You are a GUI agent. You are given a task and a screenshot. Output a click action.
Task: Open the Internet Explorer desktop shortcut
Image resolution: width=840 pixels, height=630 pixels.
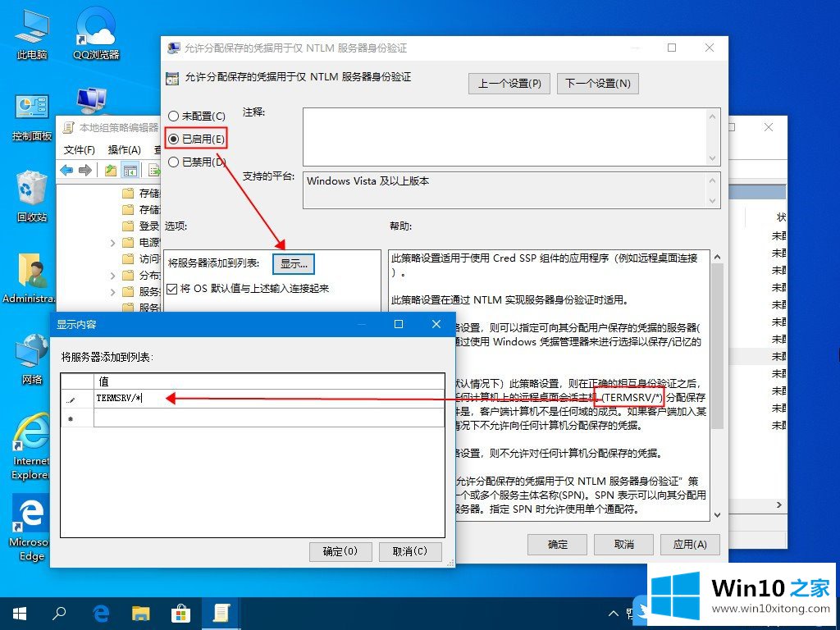coord(30,445)
